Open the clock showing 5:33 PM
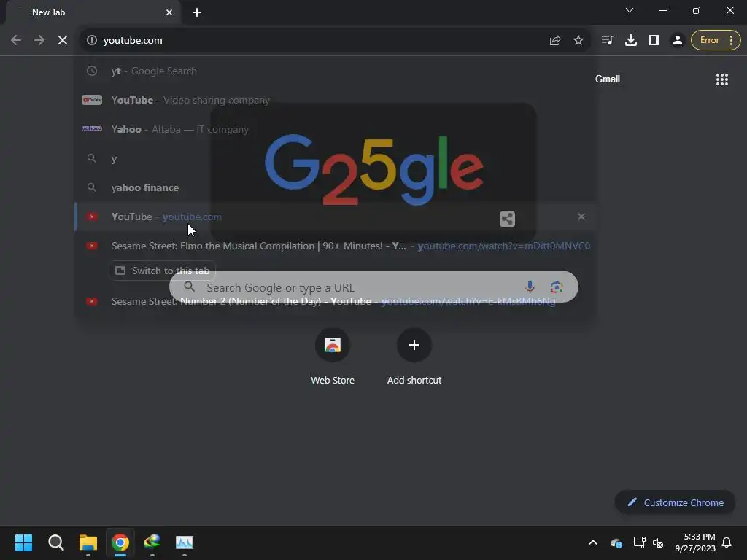The image size is (747, 560). click(x=695, y=542)
